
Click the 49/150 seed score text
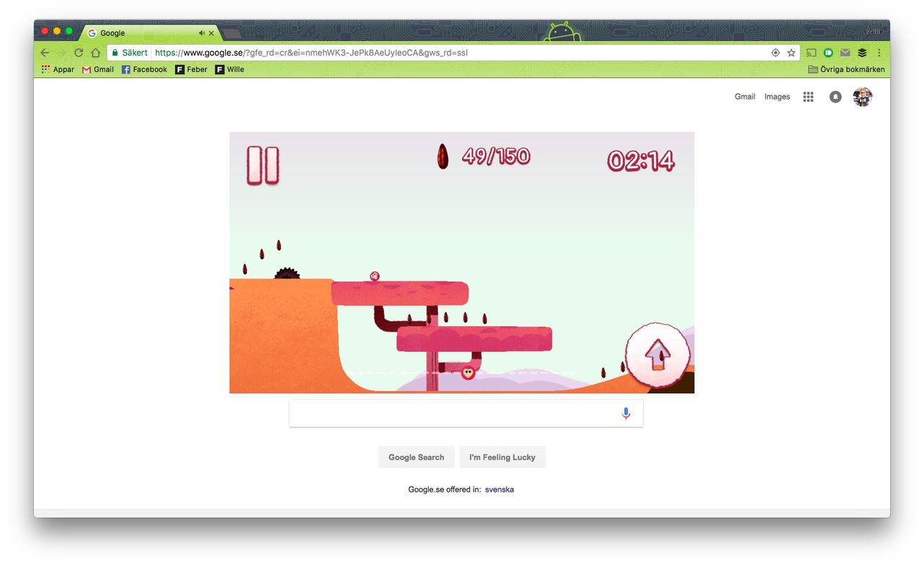(x=496, y=156)
